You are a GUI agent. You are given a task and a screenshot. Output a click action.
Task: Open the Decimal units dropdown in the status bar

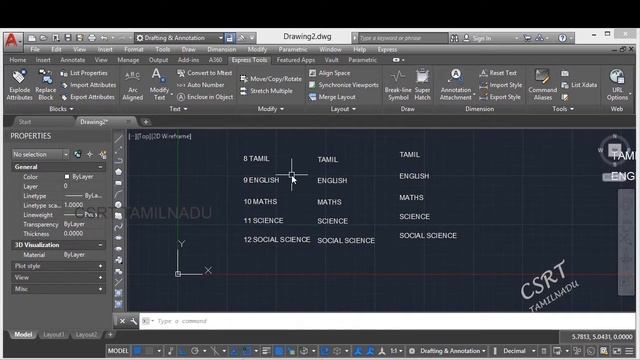coord(519,351)
